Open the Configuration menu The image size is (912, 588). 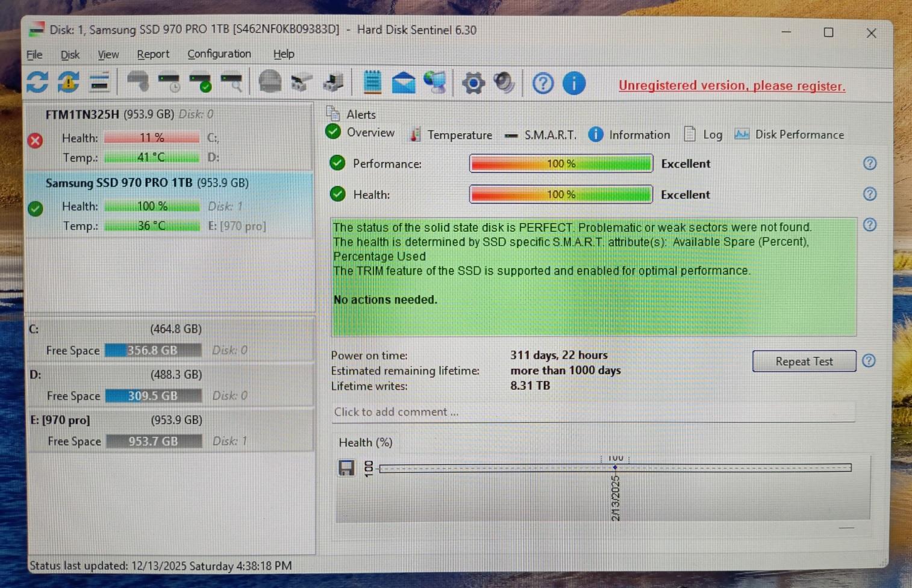pyautogui.click(x=219, y=54)
